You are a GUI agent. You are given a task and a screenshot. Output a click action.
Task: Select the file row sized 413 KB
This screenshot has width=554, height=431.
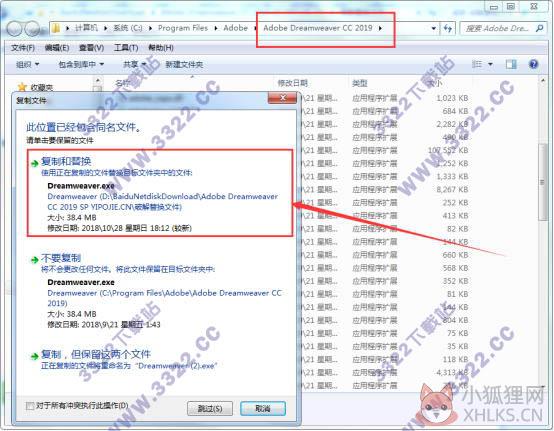(386, 216)
